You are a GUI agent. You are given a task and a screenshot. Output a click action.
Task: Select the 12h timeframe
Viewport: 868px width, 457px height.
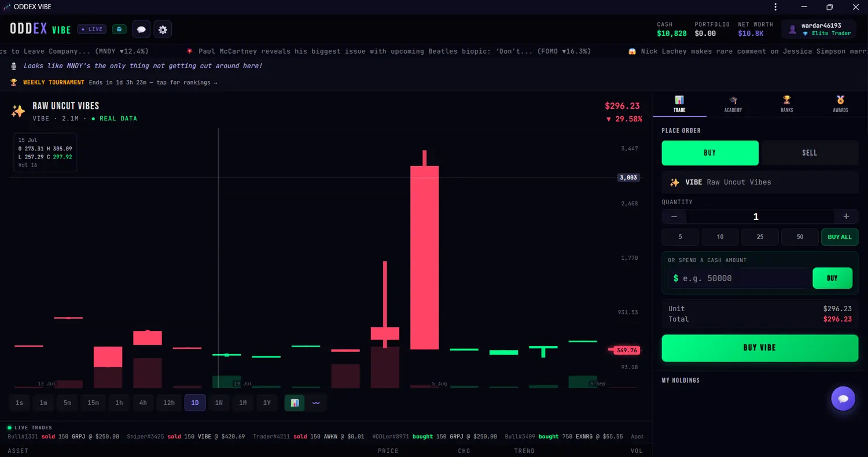[x=169, y=403]
